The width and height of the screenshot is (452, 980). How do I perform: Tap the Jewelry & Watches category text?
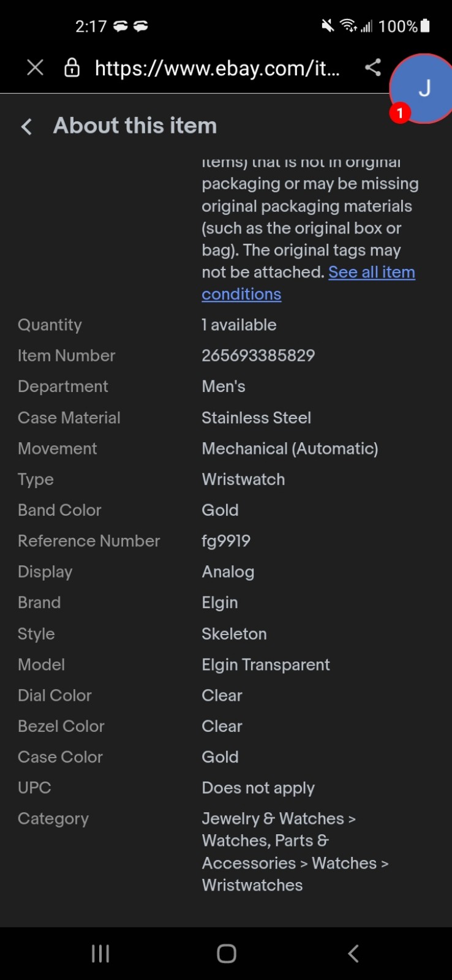click(273, 819)
